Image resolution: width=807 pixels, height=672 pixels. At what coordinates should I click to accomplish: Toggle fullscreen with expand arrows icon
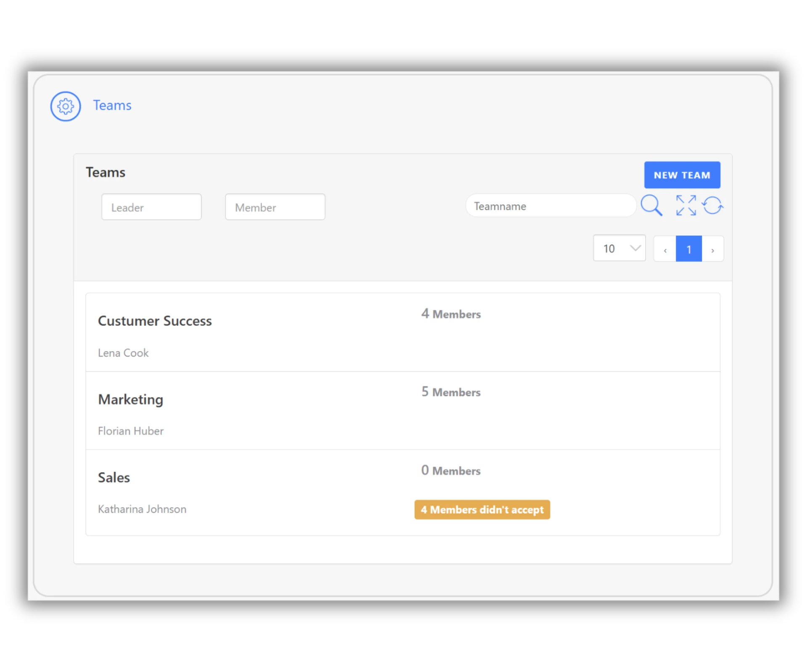point(686,205)
